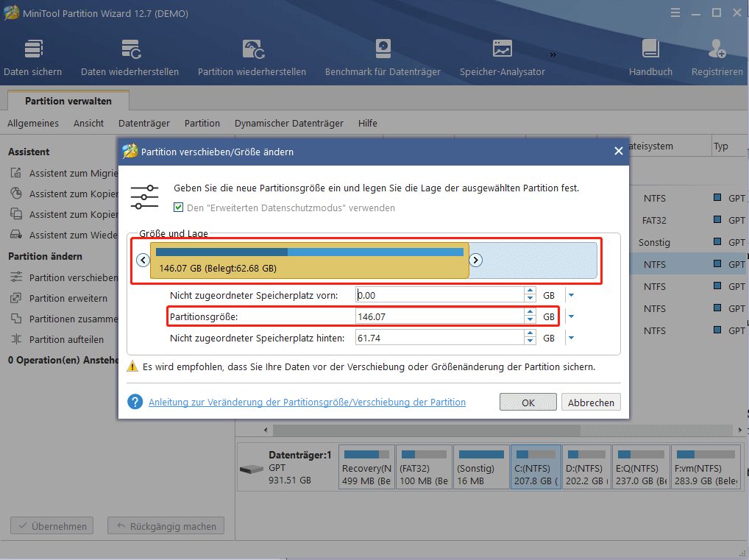Image resolution: width=749 pixels, height=560 pixels.
Task: Uncheck Erweiterten Datenschutzmodus option
Action: [x=178, y=207]
